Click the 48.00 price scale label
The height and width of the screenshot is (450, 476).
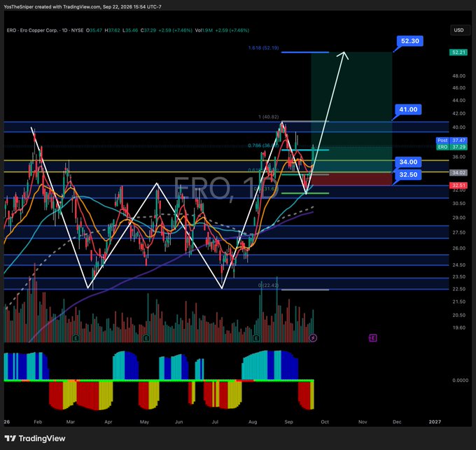[x=458, y=76]
